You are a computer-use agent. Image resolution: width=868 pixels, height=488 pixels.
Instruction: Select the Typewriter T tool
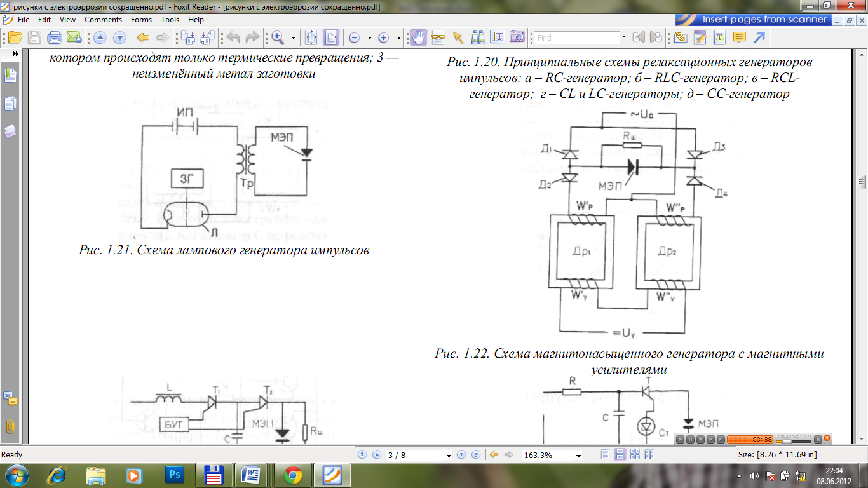(x=719, y=37)
